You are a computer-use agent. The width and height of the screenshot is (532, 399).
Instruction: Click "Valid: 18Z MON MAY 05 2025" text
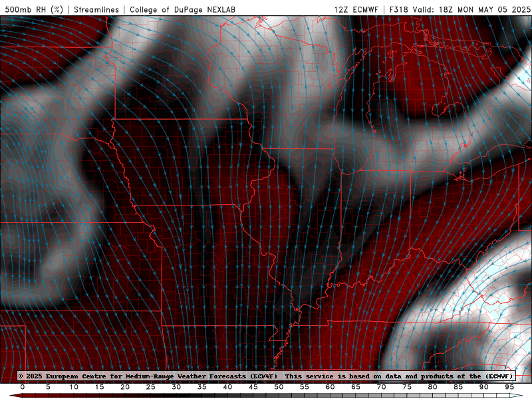pyautogui.click(x=471, y=9)
